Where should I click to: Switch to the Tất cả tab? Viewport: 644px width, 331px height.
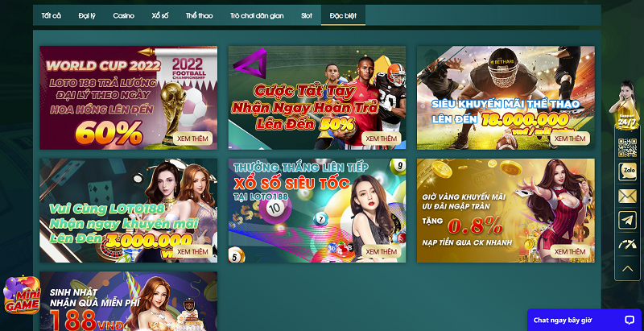[x=52, y=15]
